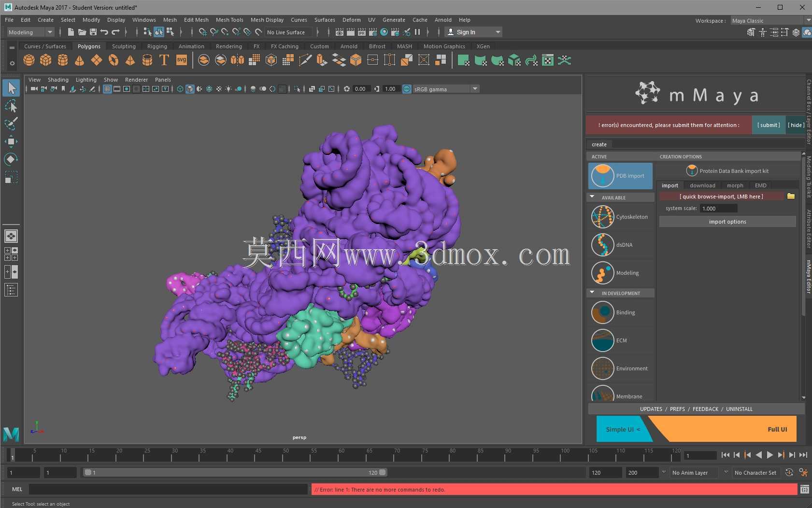Screen dimensions: 812x508
Task: Switch to the Rigging shelf tab
Action: (157, 46)
